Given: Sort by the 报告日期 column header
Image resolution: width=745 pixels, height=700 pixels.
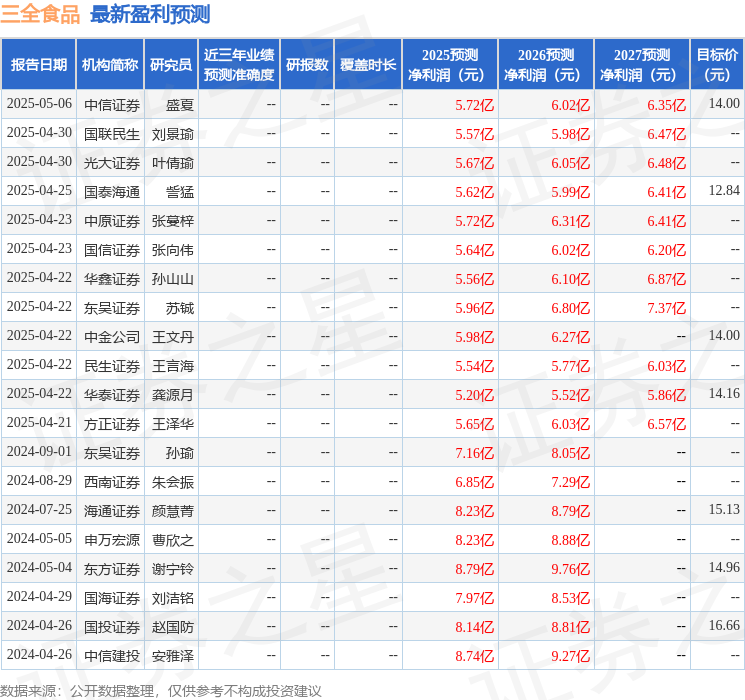Looking at the screenshot, I should pos(39,64).
